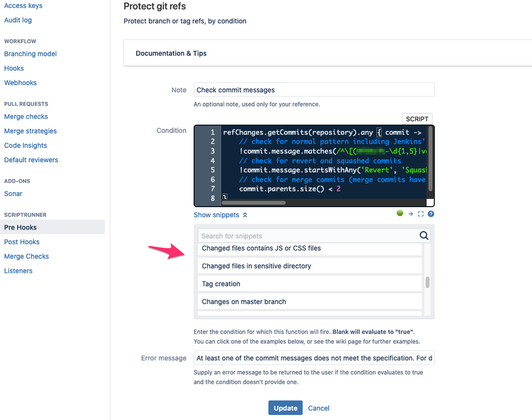Select 'Changes on master branch' snippet
Viewport: 532px width, 420px height.
tap(310, 302)
